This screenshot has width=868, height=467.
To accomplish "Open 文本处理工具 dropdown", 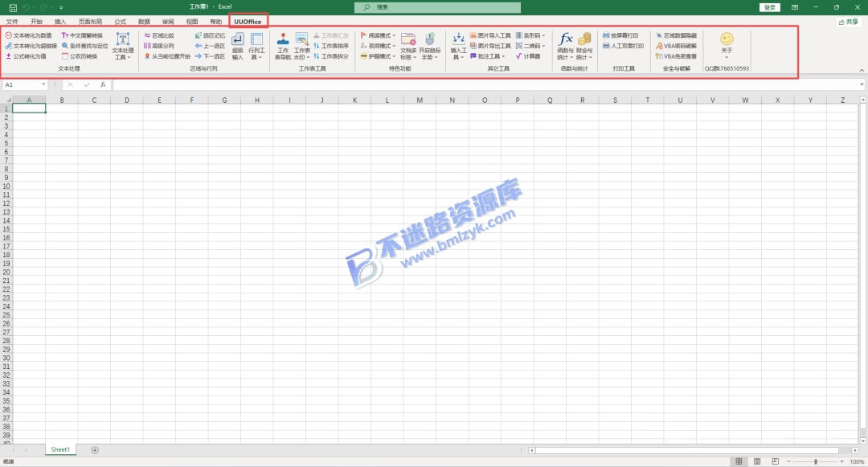I will tap(122, 46).
